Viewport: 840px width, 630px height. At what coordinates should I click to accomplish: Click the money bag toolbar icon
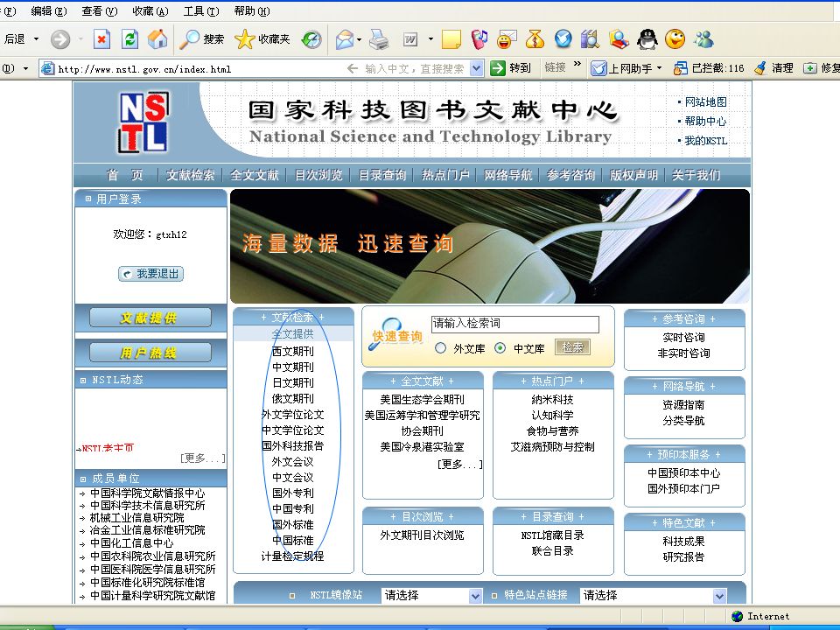coord(535,39)
